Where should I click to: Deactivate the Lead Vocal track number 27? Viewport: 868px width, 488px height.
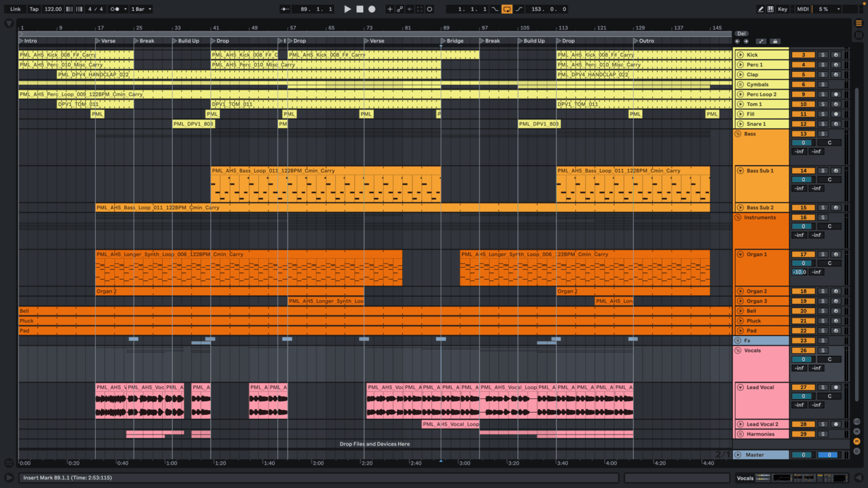[x=803, y=387]
